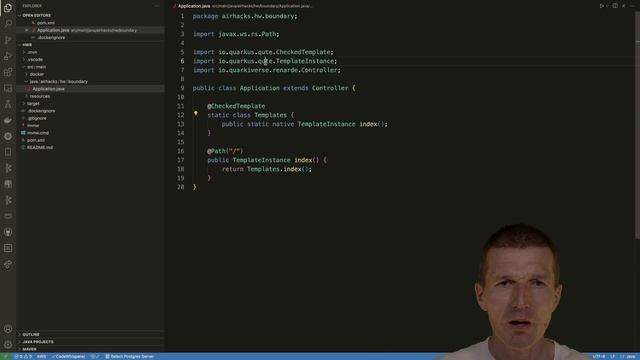Click on the @Path("/") annotation on line 16
This screenshot has height=360, width=640.
click(x=225, y=151)
